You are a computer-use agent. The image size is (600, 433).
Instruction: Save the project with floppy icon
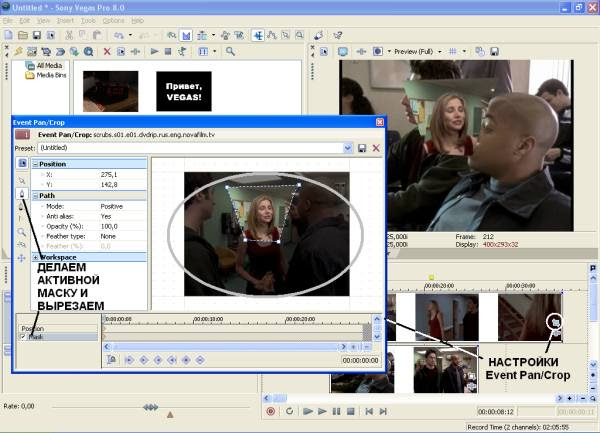[x=36, y=36]
